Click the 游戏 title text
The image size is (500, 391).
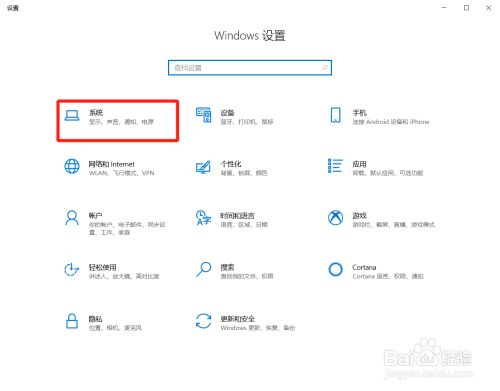pyautogui.click(x=359, y=216)
